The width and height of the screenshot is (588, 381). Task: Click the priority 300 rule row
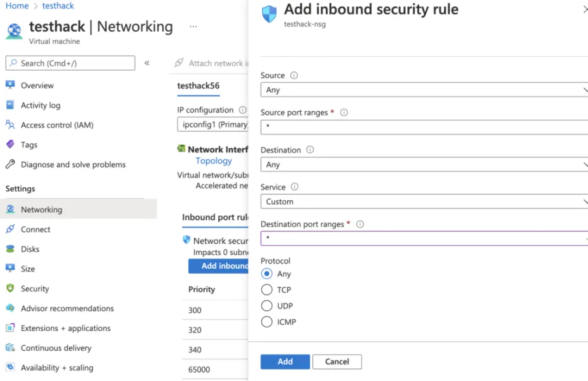215,310
